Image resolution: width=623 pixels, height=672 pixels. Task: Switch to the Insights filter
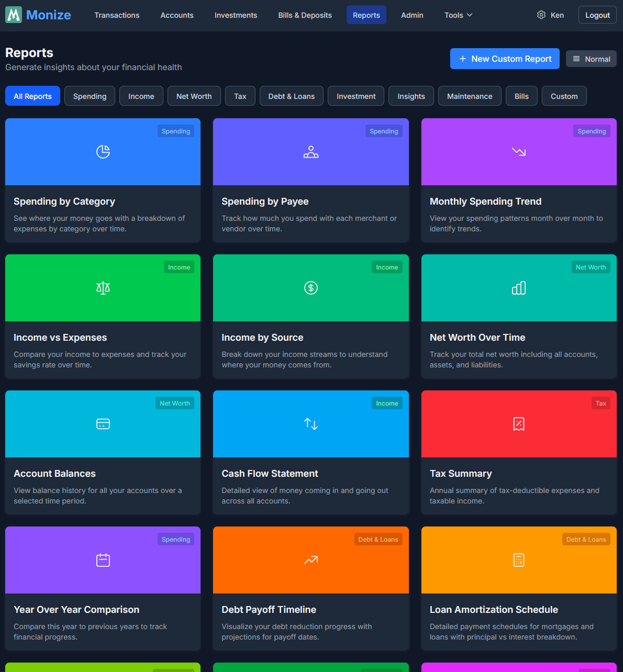(x=411, y=96)
